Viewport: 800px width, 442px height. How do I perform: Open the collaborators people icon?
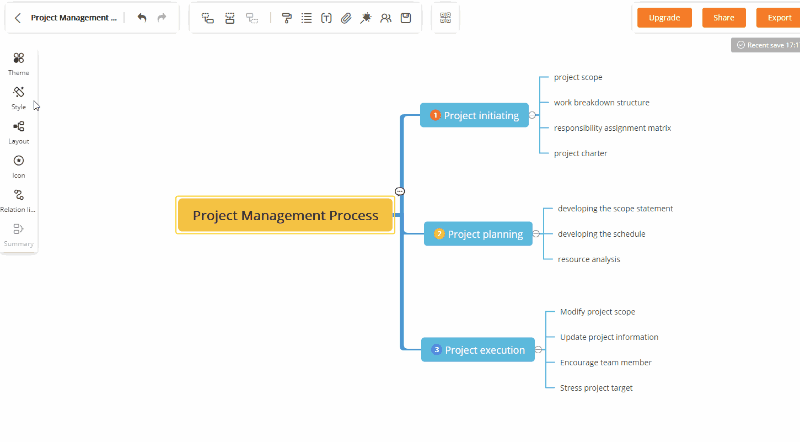coord(385,18)
